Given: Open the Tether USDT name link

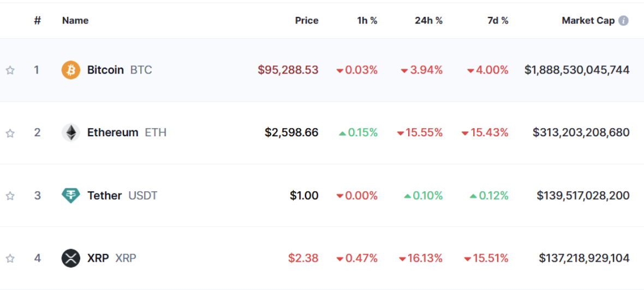Looking at the screenshot, I should (x=104, y=195).
